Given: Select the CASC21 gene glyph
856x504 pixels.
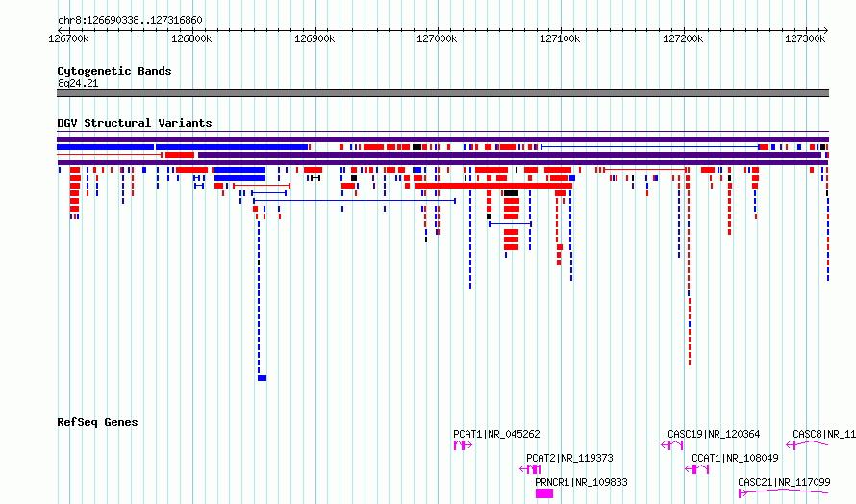Looking at the screenshot, I should coord(784,493).
